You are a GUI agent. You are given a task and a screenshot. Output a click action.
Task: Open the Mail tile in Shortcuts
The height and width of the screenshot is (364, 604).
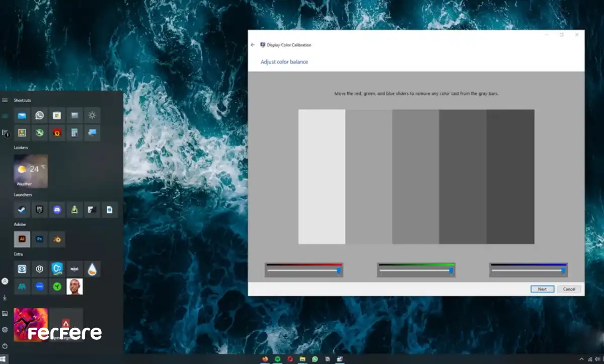pyautogui.click(x=22, y=115)
